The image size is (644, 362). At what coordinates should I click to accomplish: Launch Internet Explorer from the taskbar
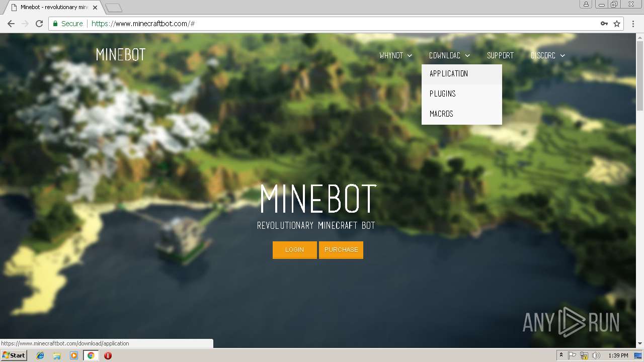click(40, 355)
